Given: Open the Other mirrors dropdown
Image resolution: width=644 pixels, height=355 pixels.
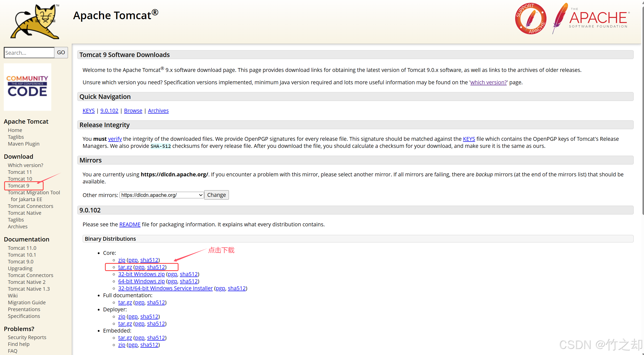Looking at the screenshot, I should tap(162, 195).
